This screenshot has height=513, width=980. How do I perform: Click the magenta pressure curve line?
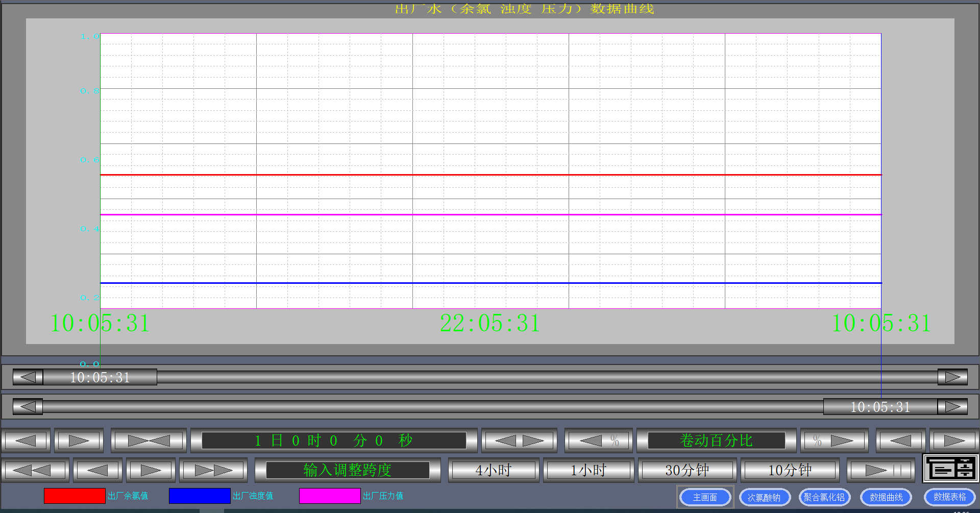pos(491,214)
